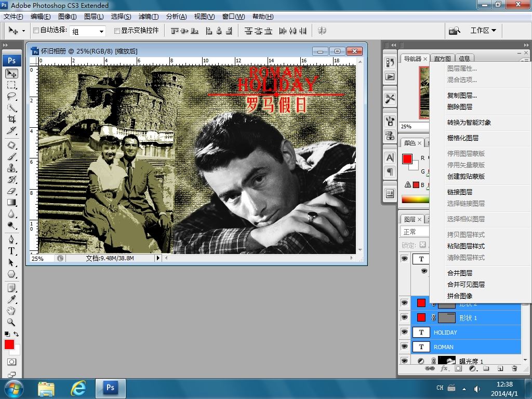Select the Lasso tool
Viewport: 532px width, 399px height.
11,96
